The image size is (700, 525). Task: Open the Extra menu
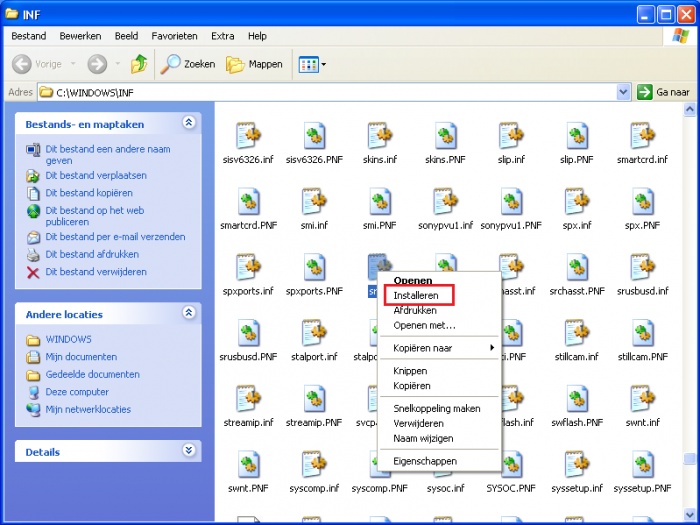222,36
